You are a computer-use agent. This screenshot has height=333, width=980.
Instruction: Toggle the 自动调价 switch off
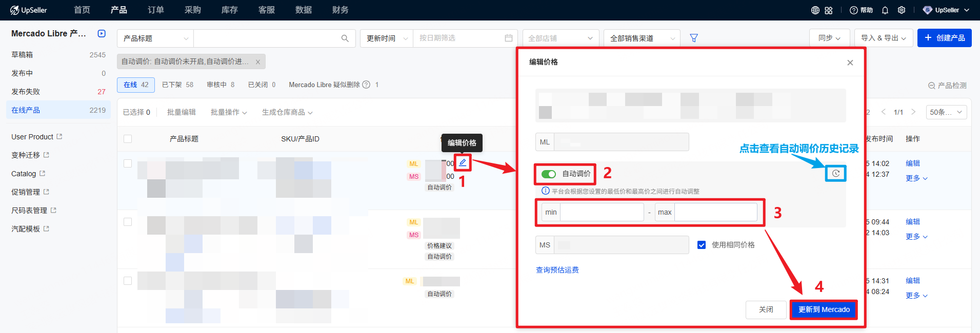click(x=549, y=174)
